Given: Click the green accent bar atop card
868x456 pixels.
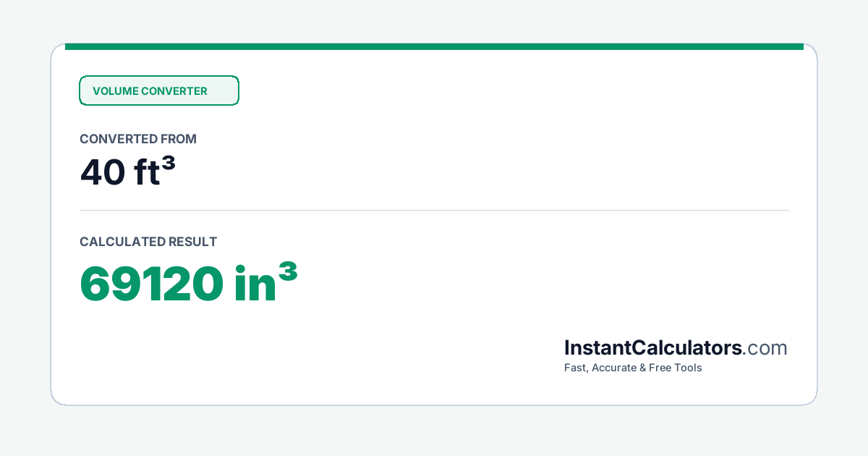Looking at the screenshot, I should pos(434,46).
